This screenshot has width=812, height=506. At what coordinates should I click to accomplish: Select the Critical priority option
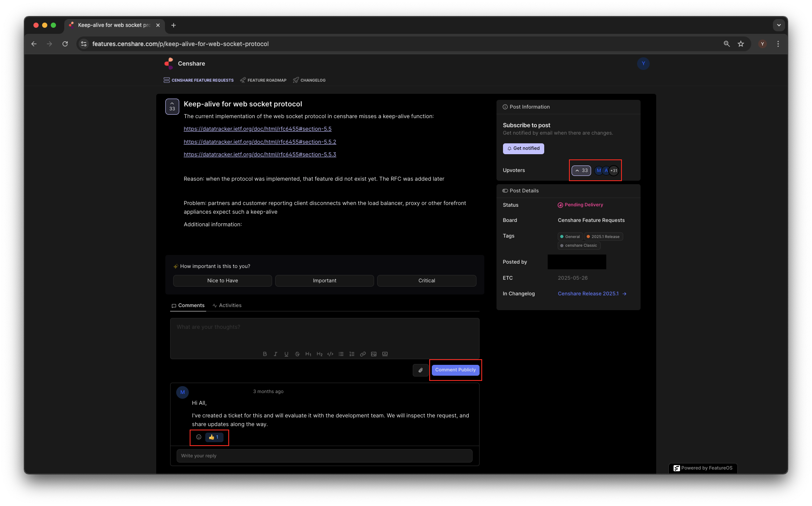(x=427, y=281)
